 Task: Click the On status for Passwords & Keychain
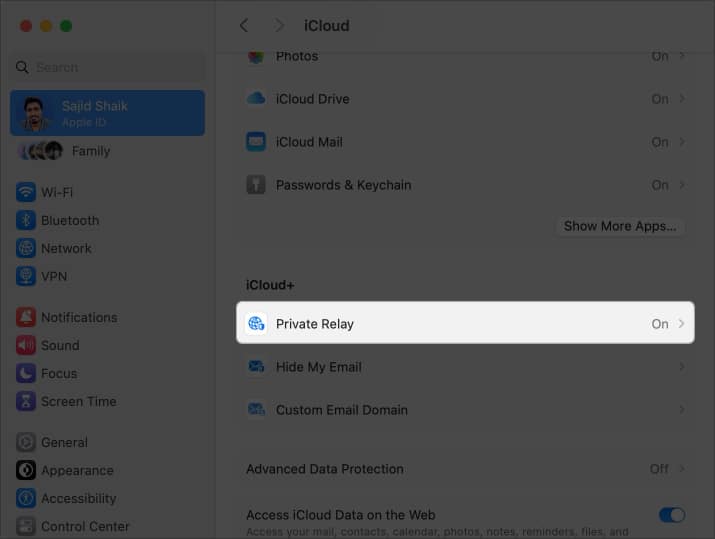click(x=660, y=185)
